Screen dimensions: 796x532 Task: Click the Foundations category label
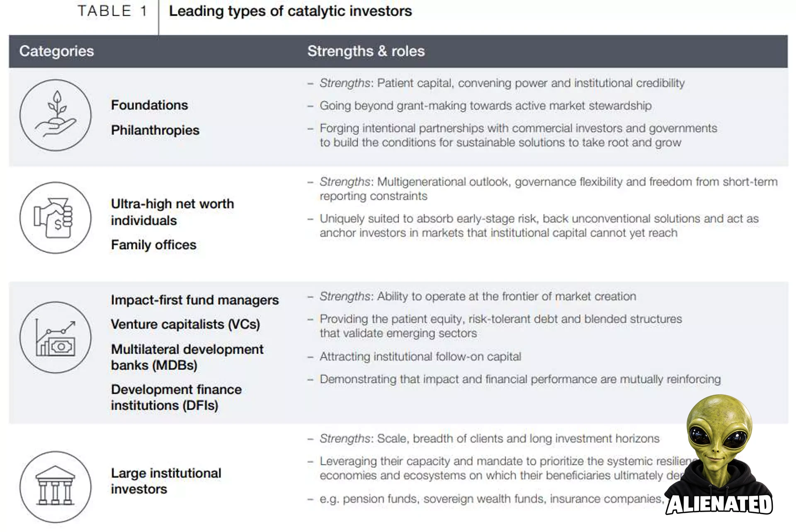tap(149, 105)
